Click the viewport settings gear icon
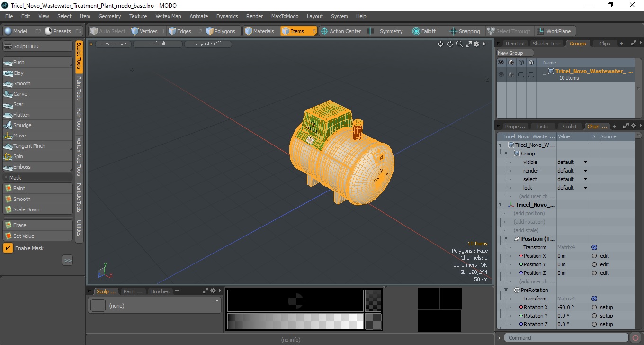 (x=476, y=44)
